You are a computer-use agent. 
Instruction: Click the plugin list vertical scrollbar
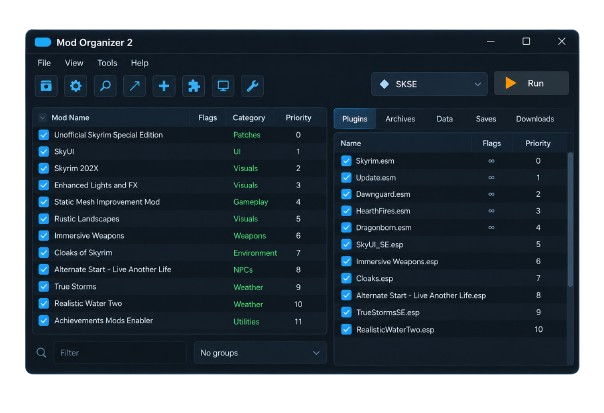coord(570,220)
